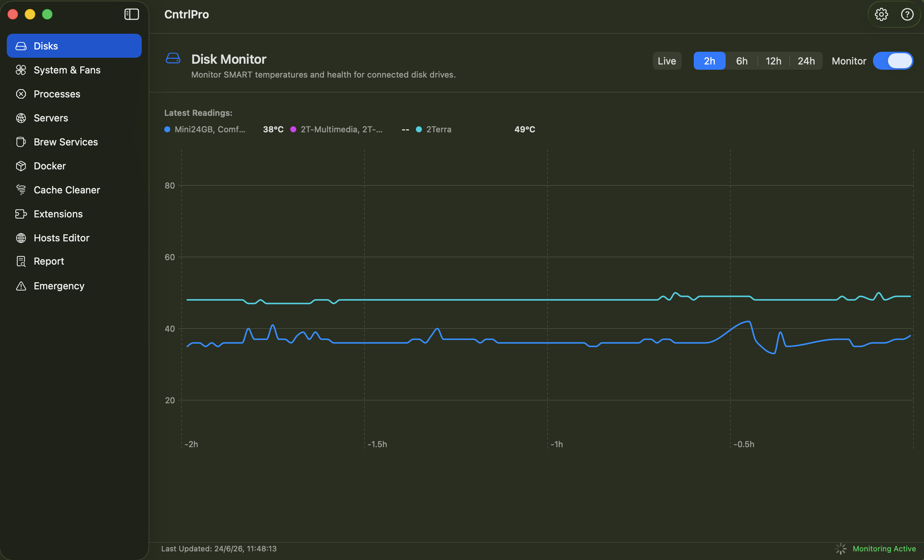This screenshot has width=924, height=560.
Task: Click the -- reading for 2T-Multimedia
Action: (x=405, y=129)
